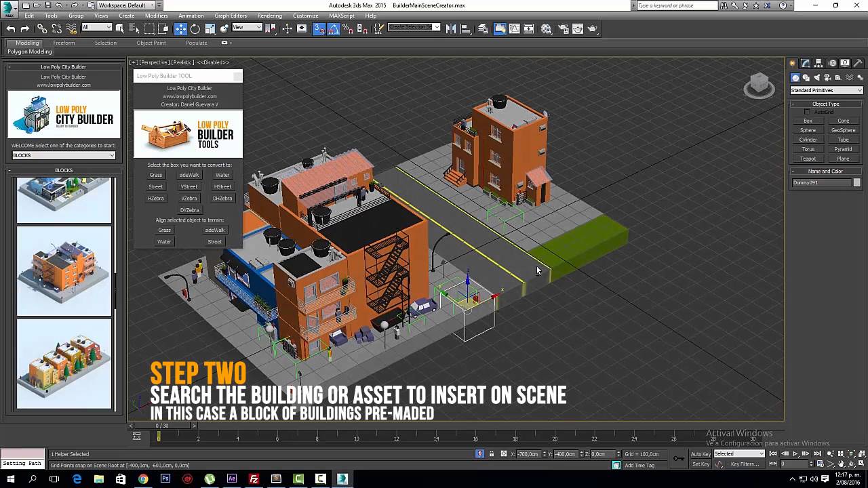
Task: Click the HZebra convert button
Action: [x=156, y=199]
